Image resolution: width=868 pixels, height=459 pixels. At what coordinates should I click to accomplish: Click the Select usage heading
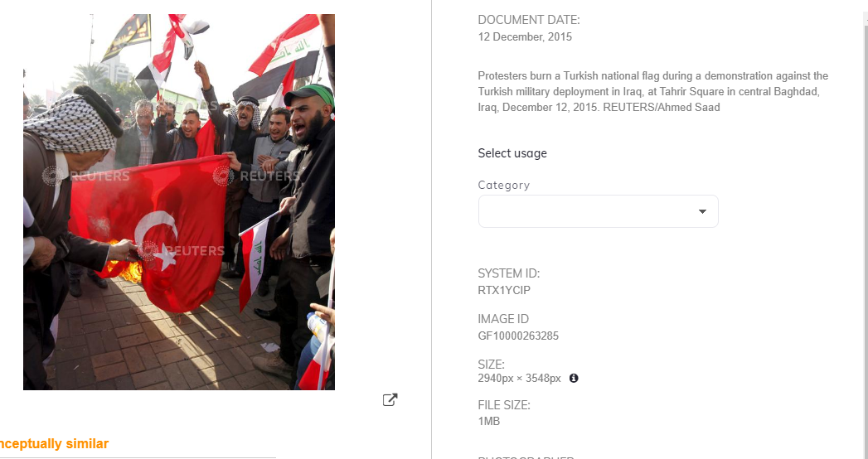[512, 153]
